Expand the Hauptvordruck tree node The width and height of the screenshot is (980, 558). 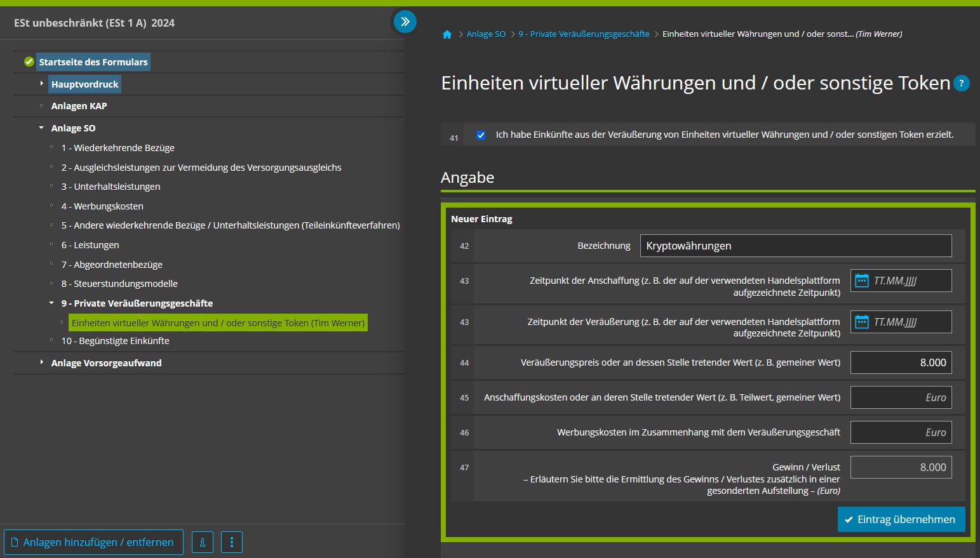tap(42, 84)
